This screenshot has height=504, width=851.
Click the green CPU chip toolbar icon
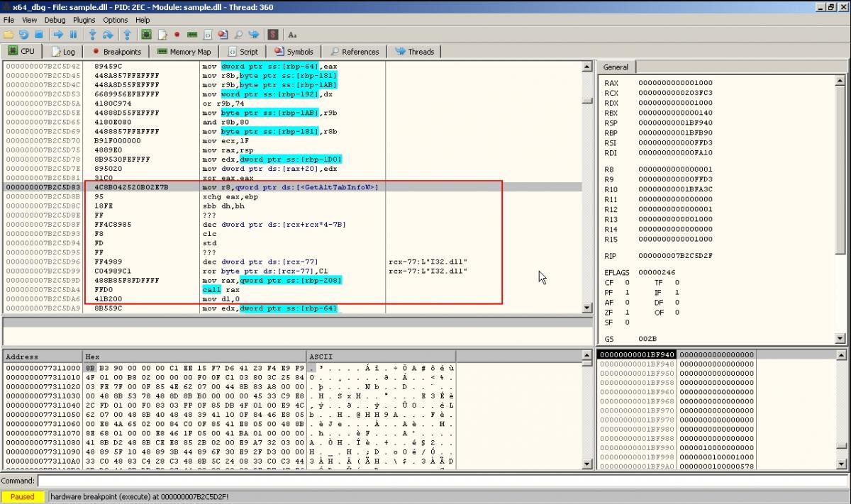pos(146,34)
